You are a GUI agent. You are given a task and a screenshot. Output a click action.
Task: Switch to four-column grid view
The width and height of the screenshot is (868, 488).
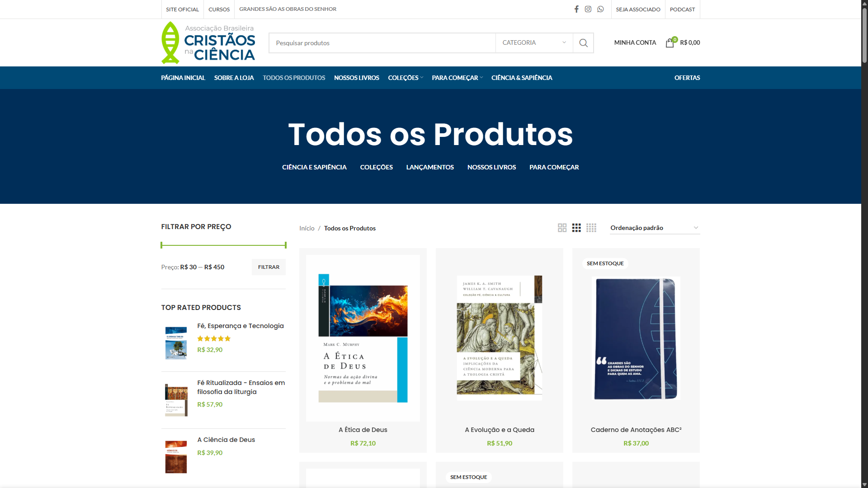tap(591, 228)
